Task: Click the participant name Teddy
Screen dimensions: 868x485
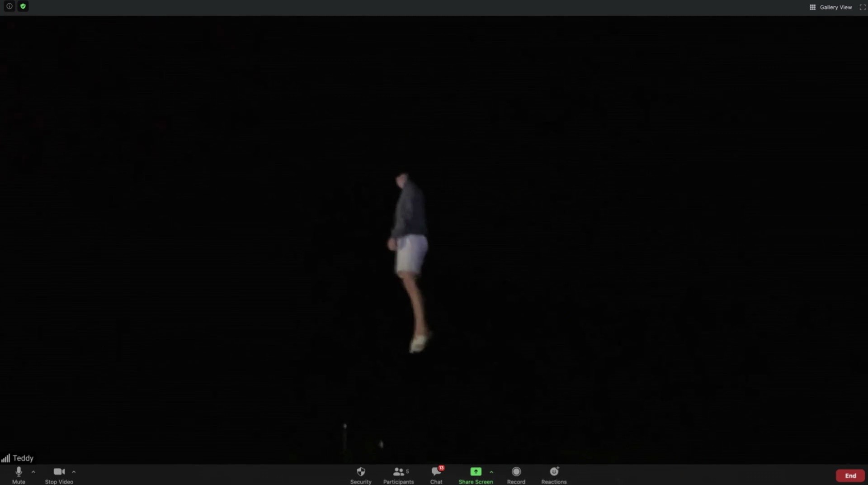Action: pos(23,458)
